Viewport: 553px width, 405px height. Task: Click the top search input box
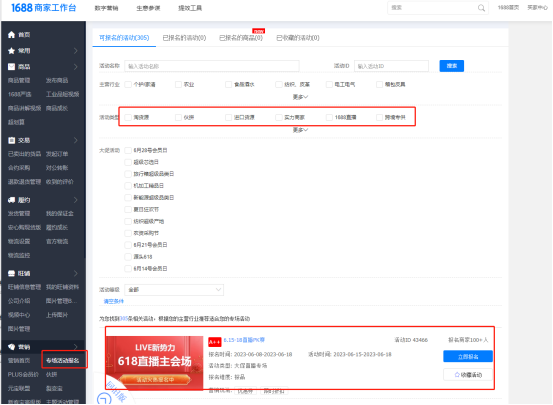coord(438,8)
